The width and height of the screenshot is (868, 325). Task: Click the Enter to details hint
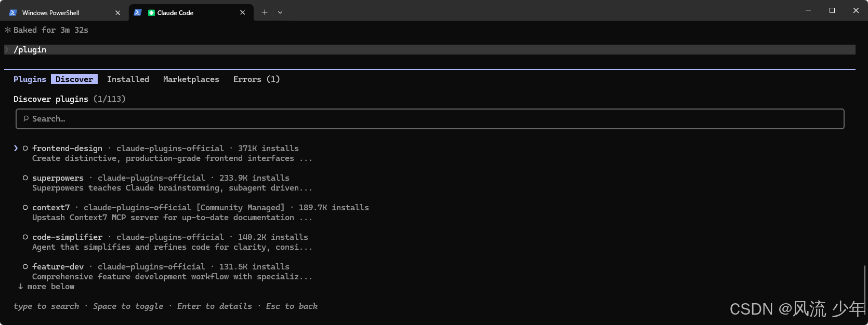pos(214,306)
